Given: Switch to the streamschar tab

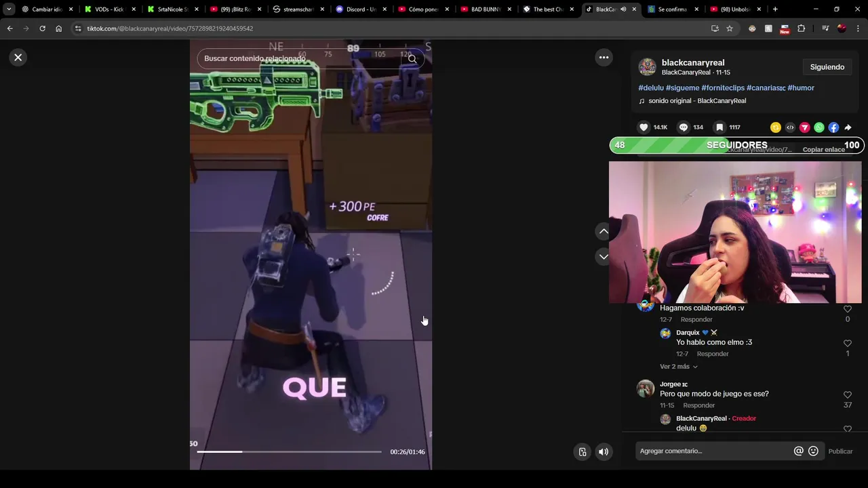Looking at the screenshot, I should point(298,9).
